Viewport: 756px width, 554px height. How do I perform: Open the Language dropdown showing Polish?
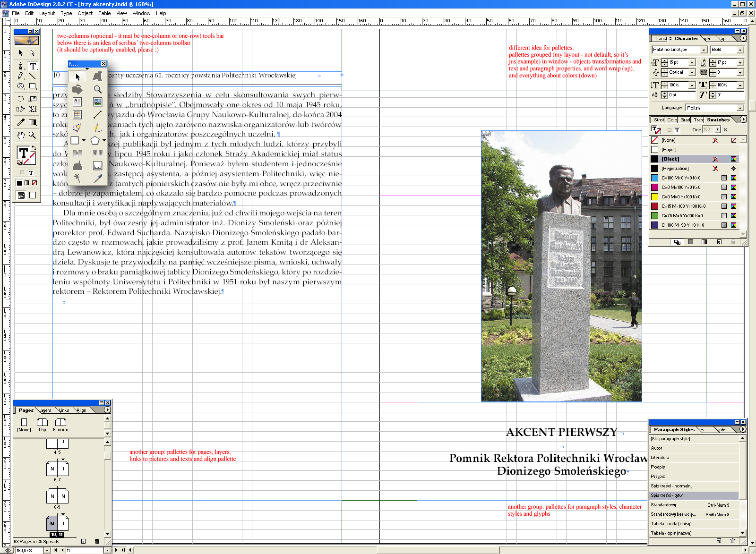pos(740,108)
